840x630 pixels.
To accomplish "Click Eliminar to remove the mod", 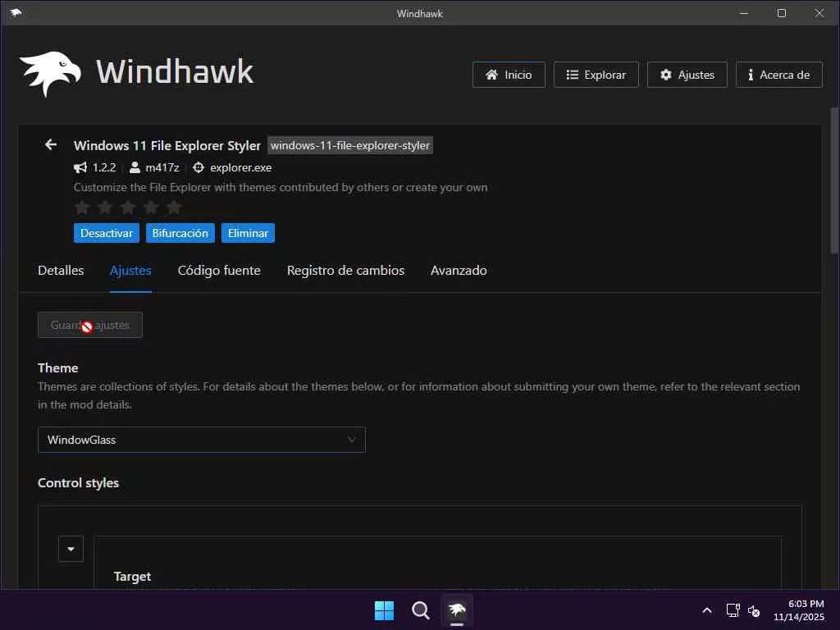I will pyautogui.click(x=248, y=233).
